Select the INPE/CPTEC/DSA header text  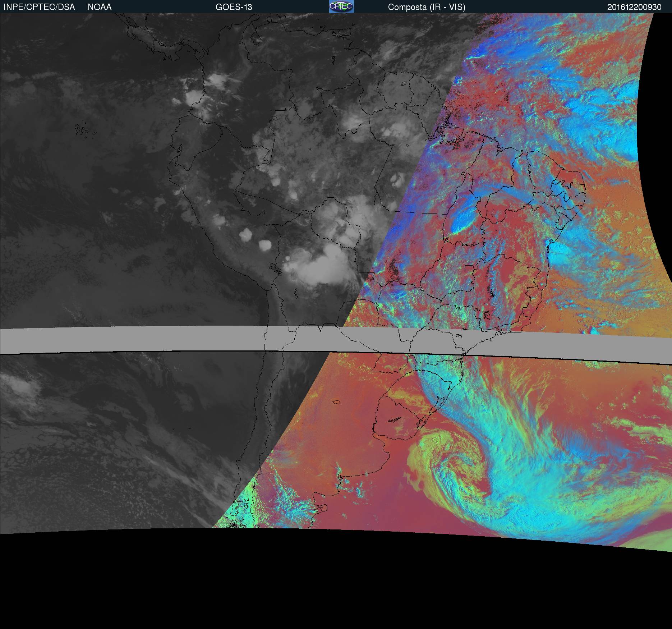tap(39, 7)
